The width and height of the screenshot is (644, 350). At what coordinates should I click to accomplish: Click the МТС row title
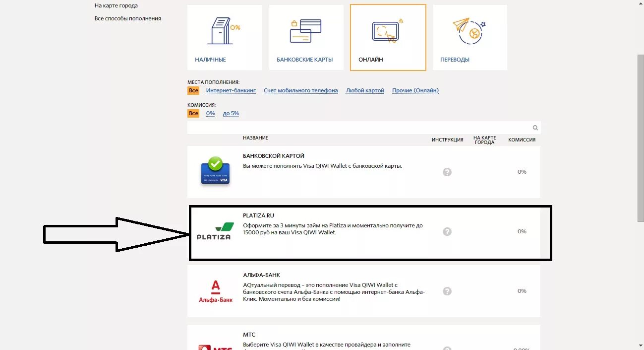pos(249,335)
